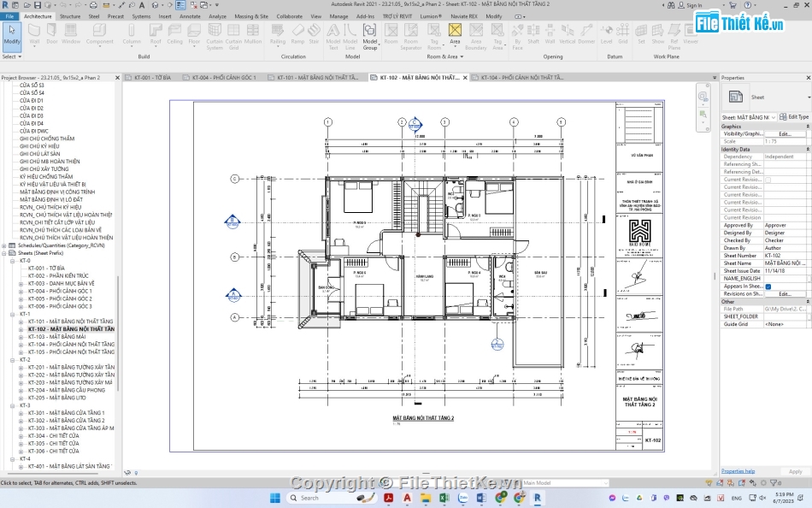Open the Select panel dropdown

[11, 56]
